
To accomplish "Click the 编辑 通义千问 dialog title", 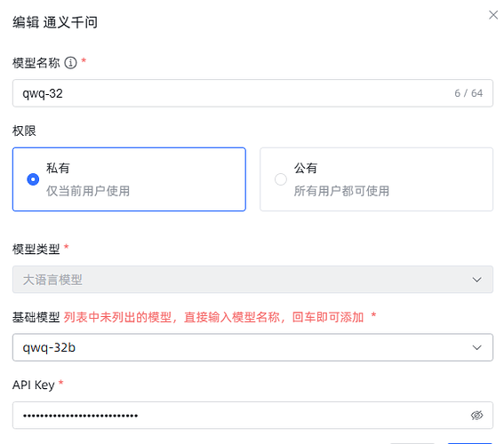I will pyautogui.click(x=55, y=22).
